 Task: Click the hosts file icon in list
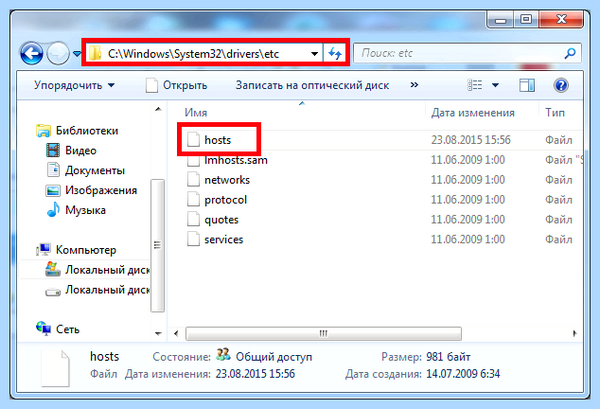coord(193,140)
